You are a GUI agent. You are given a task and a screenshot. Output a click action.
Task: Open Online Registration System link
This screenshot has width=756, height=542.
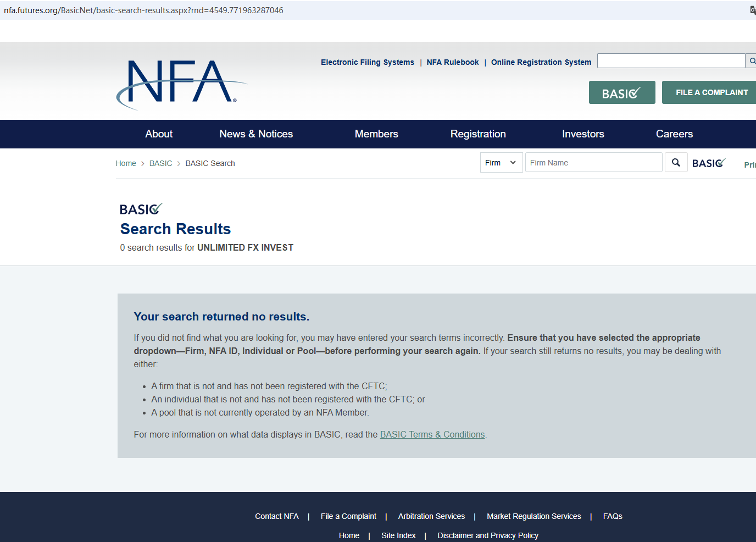541,62
